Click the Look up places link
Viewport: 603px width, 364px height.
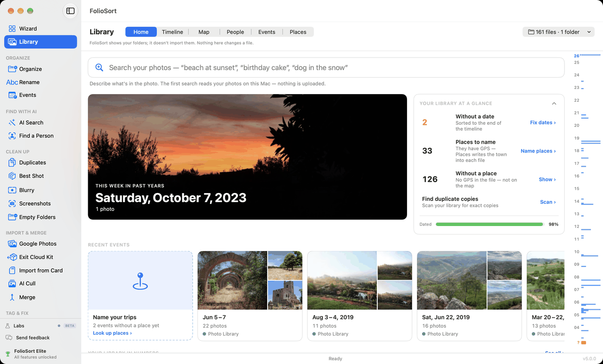[112, 333]
